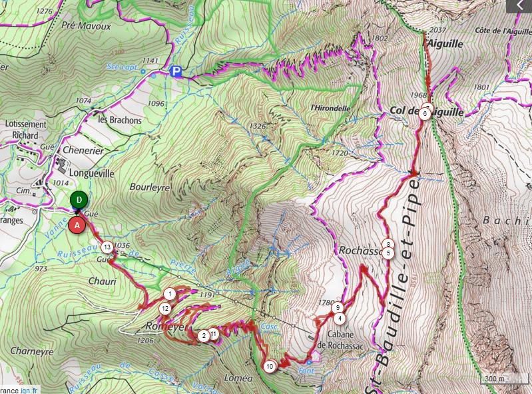Click waypoint marker 11
532x394 pixels.
click(214, 334)
